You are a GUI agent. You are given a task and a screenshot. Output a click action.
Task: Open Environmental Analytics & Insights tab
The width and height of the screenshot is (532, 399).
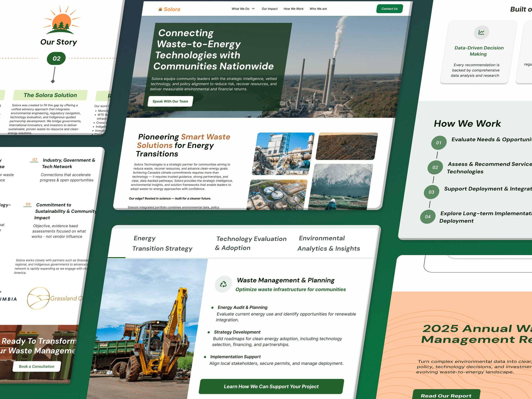click(329, 243)
